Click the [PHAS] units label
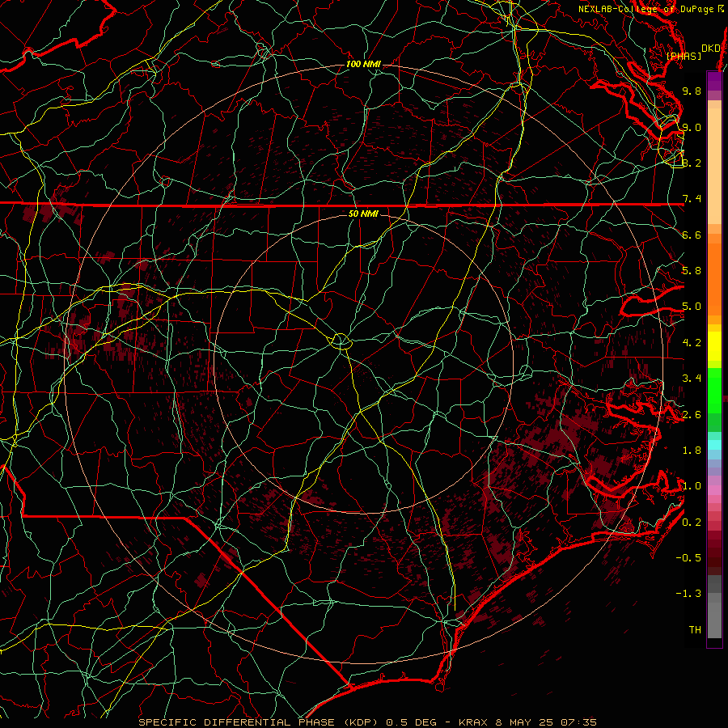Viewport: 728px width, 728px height. 684,56
